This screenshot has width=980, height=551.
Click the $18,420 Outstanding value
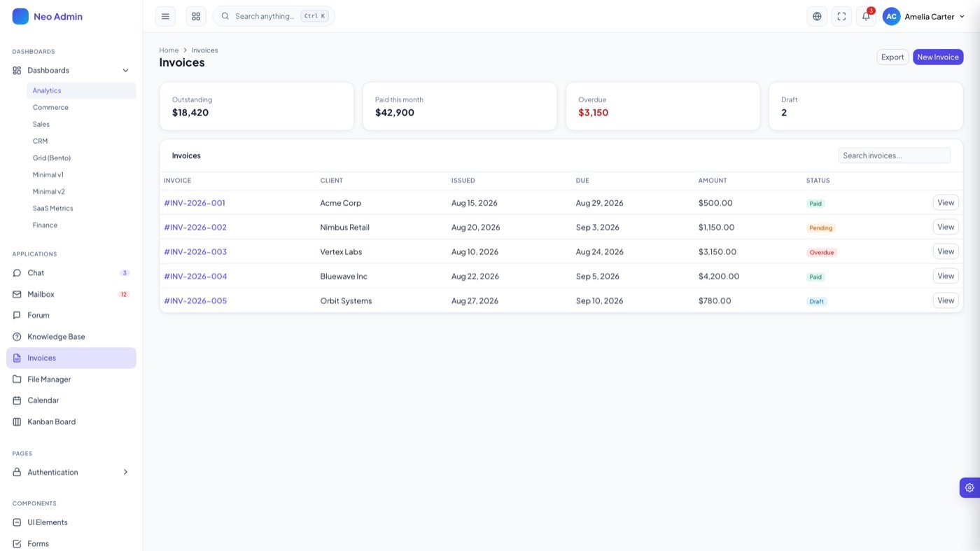coord(190,113)
